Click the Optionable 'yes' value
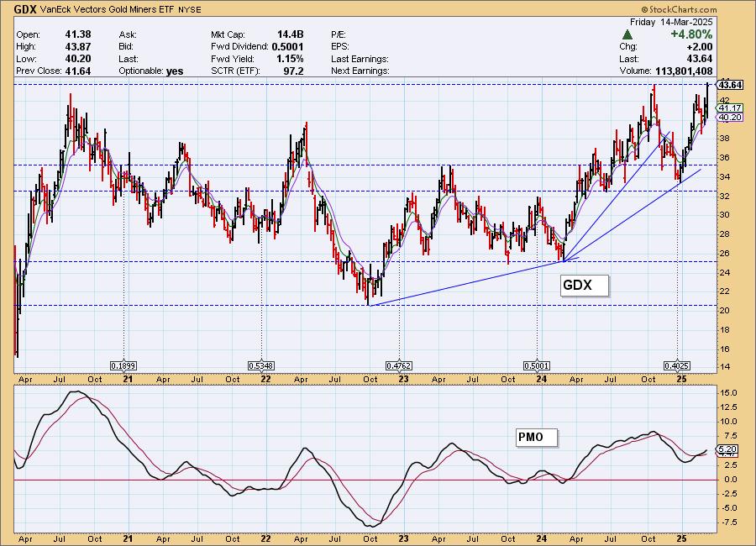 point(175,71)
